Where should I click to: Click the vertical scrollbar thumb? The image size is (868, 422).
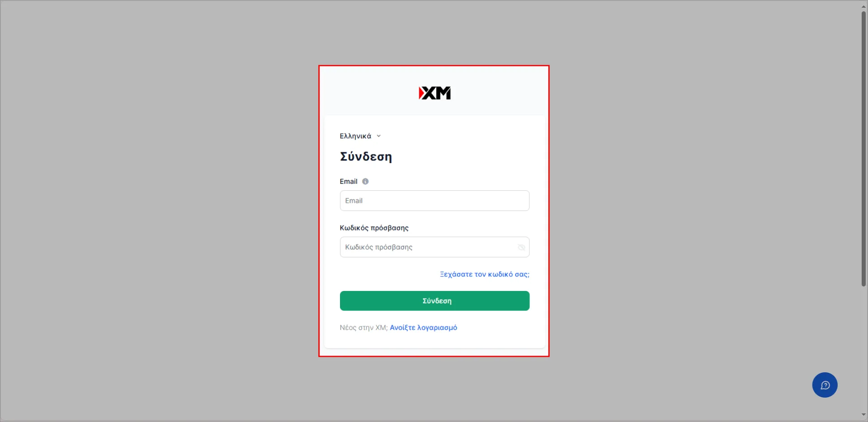point(863,149)
